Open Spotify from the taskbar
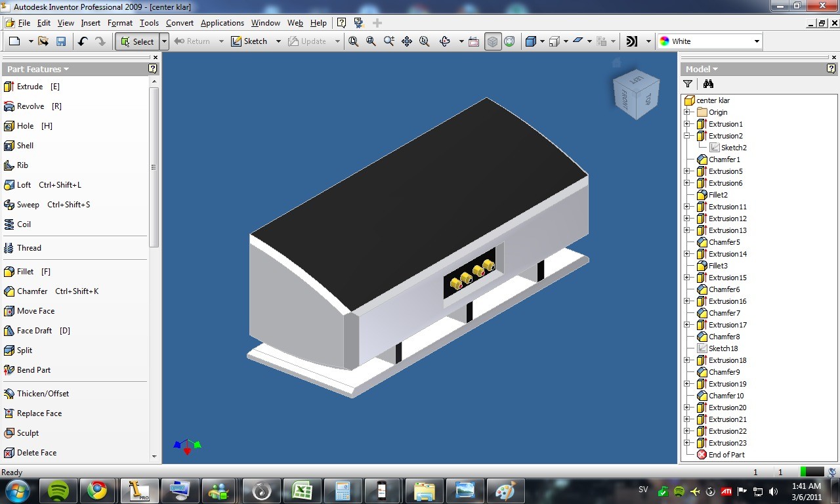 tap(58, 490)
